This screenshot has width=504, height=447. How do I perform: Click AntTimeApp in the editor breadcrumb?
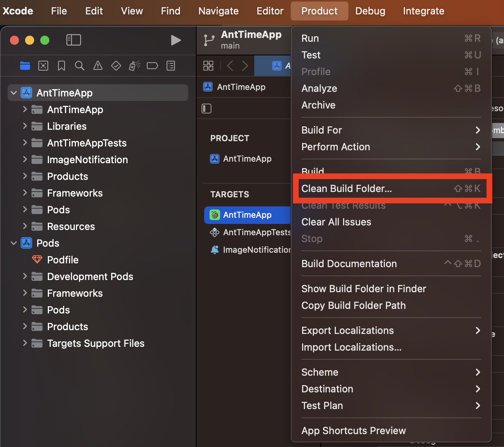[241, 87]
